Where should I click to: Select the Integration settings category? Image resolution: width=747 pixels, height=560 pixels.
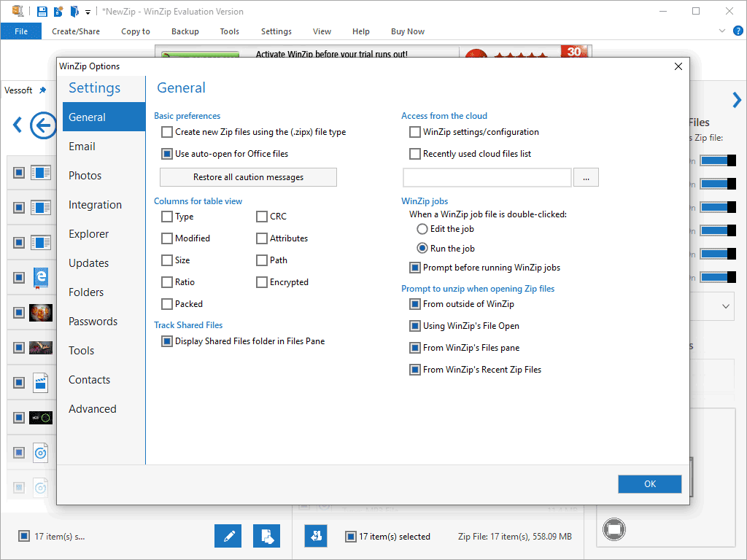point(104,205)
